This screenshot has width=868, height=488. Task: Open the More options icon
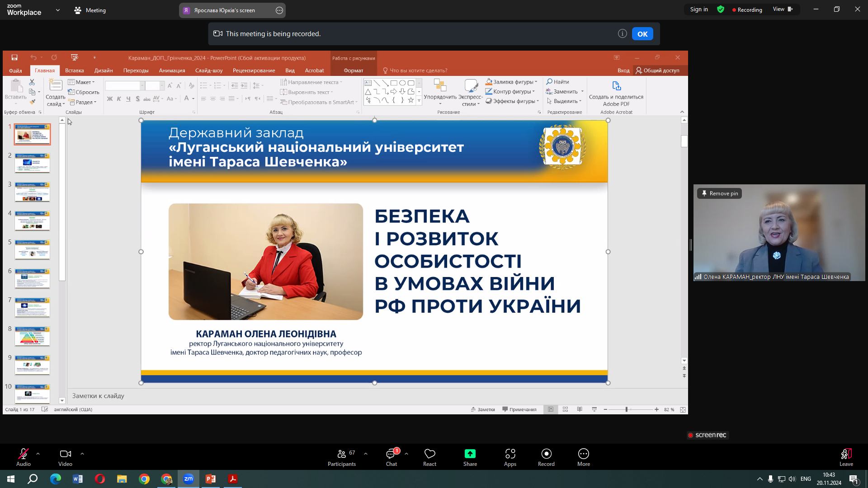583,454
